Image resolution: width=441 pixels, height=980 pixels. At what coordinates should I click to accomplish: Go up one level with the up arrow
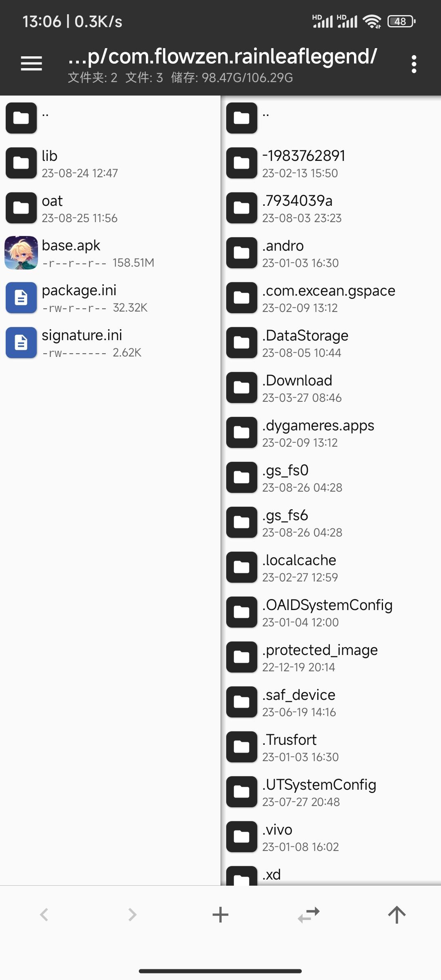click(x=397, y=915)
